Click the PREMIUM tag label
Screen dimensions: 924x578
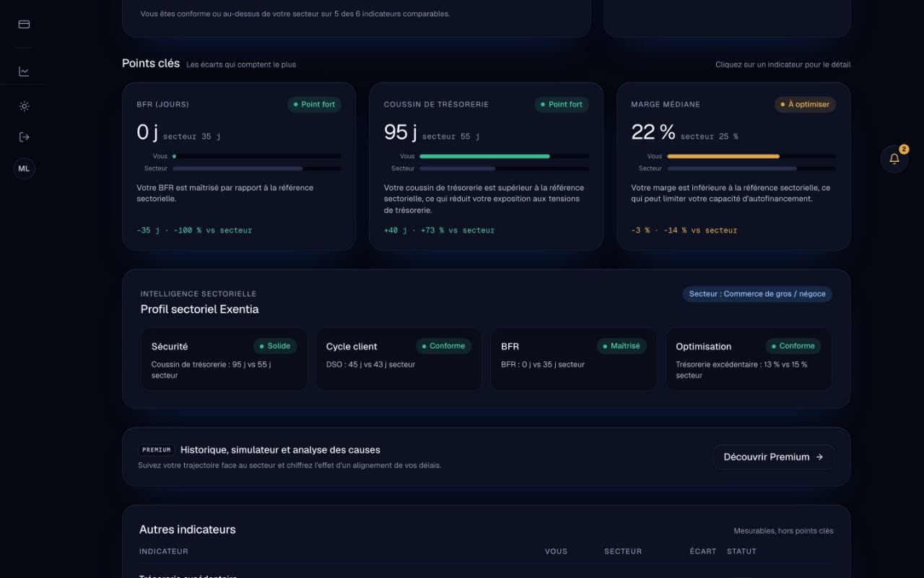pyautogui.click(x=157, y=450)
